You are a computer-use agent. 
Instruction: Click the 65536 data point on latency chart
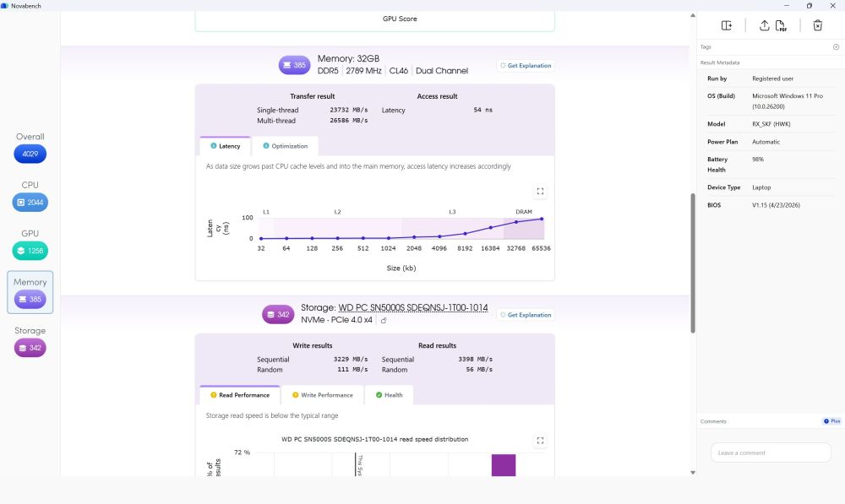click(542, 219)
